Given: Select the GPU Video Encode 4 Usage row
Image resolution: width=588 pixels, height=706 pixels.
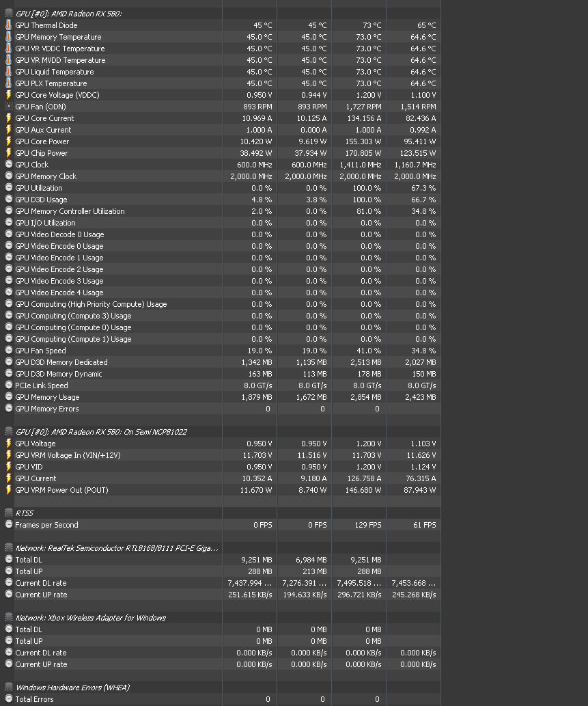Looking at the screenshot, I should [x=221, y=293].
